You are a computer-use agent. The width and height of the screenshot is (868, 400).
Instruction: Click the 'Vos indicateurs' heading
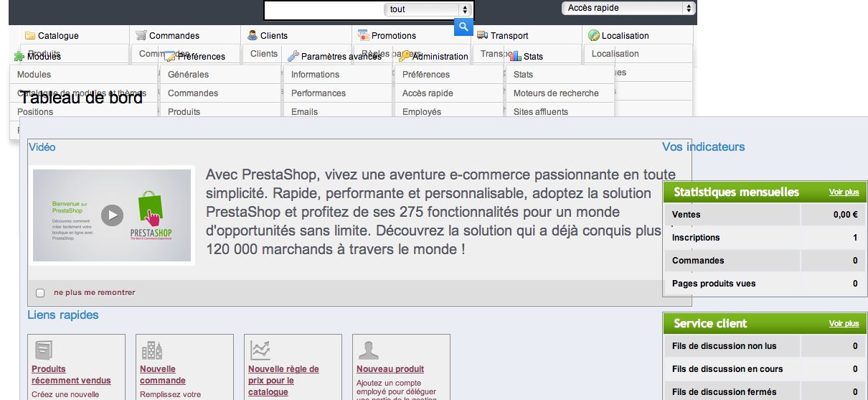click(703, 147)
